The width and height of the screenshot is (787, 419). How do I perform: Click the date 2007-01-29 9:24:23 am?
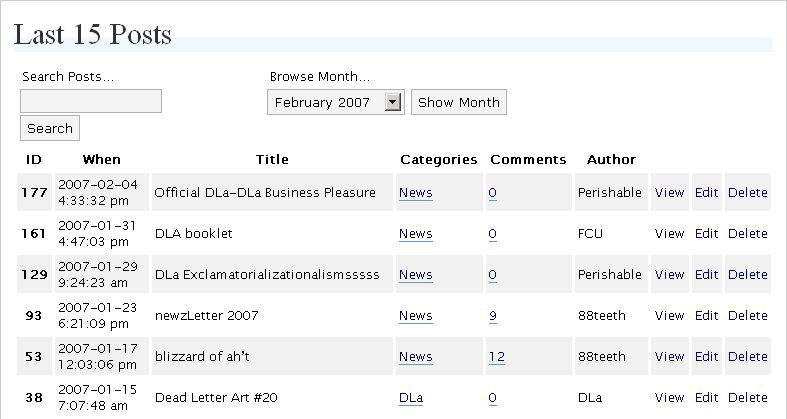point(98,275)
